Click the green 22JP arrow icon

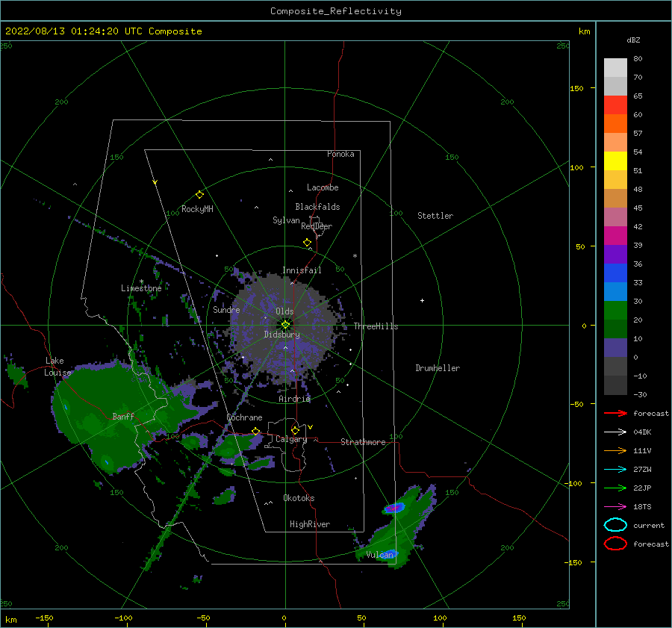click(x=615, y=488)
